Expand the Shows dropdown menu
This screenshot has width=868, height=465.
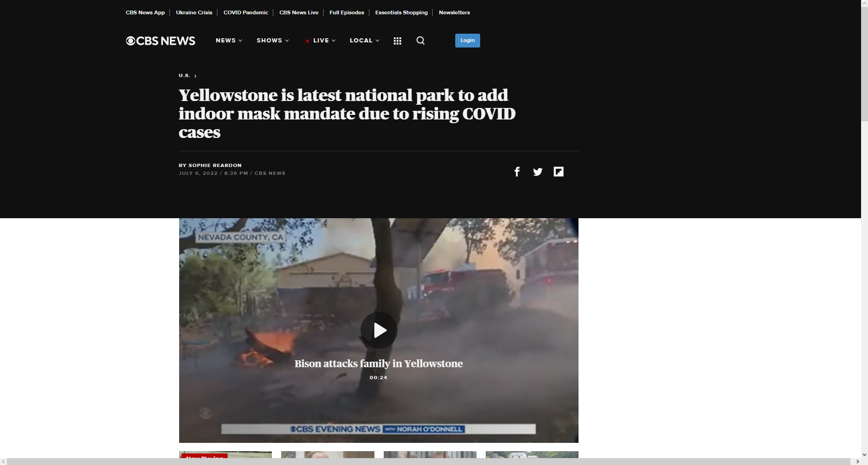[272, 41]
